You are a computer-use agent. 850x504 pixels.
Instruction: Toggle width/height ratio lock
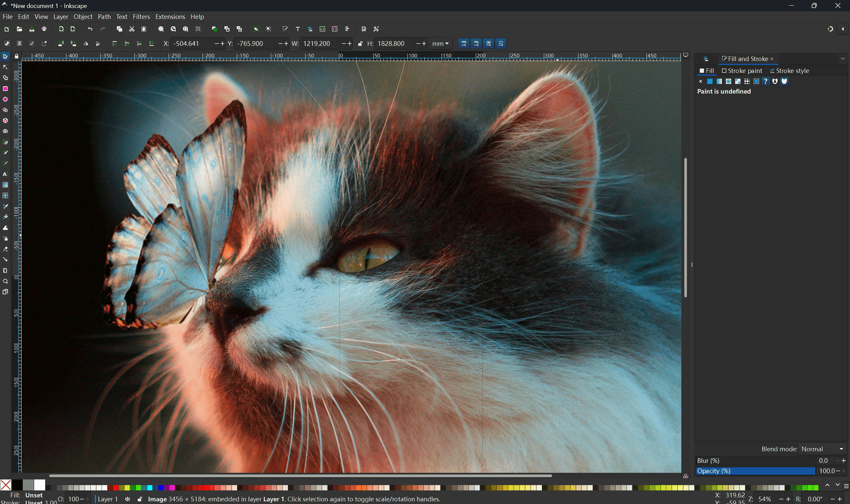pyautogui.click(x=360, y=43)
